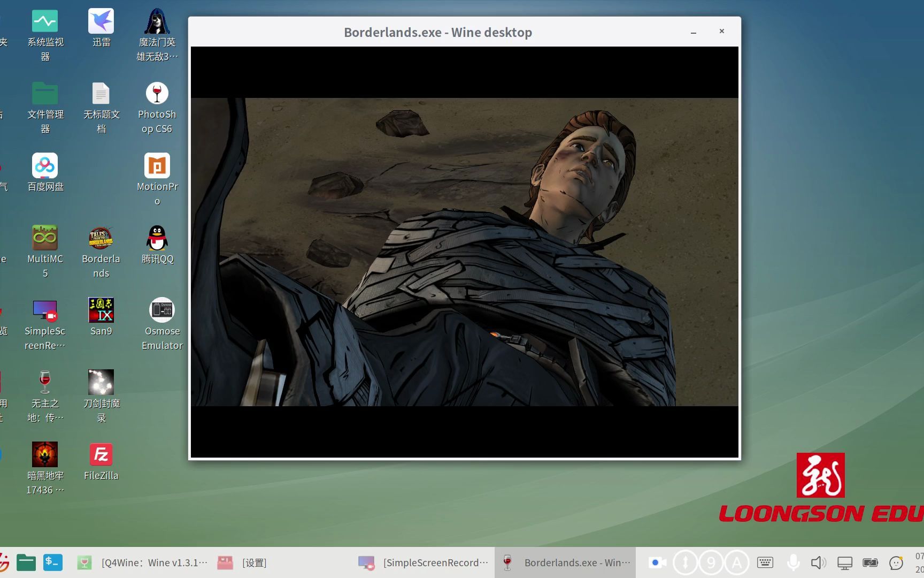Open the volume speaker tray icon

(x=818, y=562)
